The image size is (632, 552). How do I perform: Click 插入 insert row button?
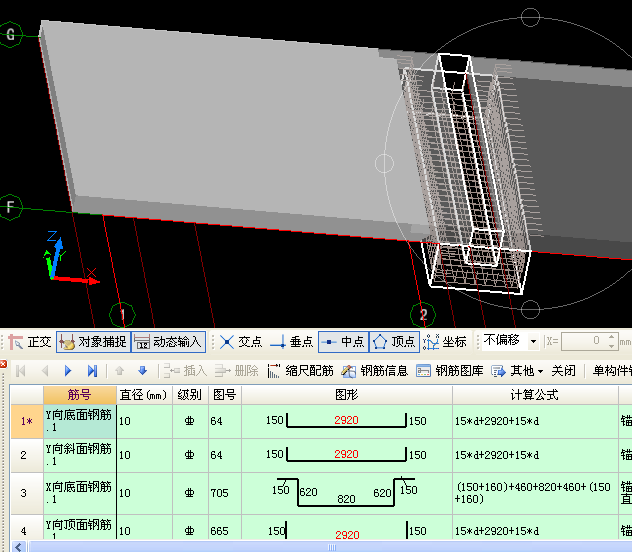[x=185, y=371]
